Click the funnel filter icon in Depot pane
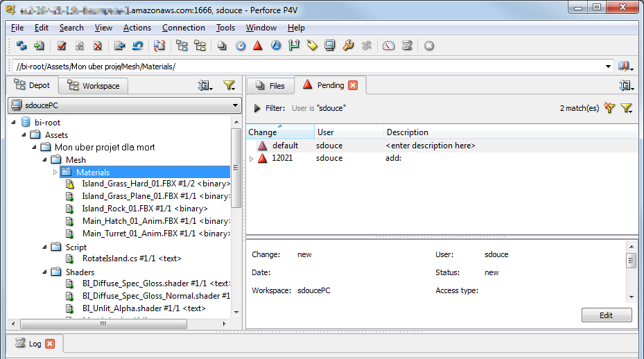 [229, 85]
